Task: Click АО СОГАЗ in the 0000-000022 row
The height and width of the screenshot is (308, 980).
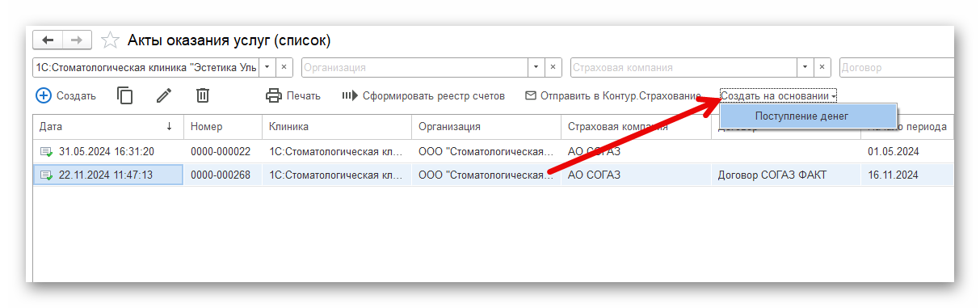Action: [636, 151]
